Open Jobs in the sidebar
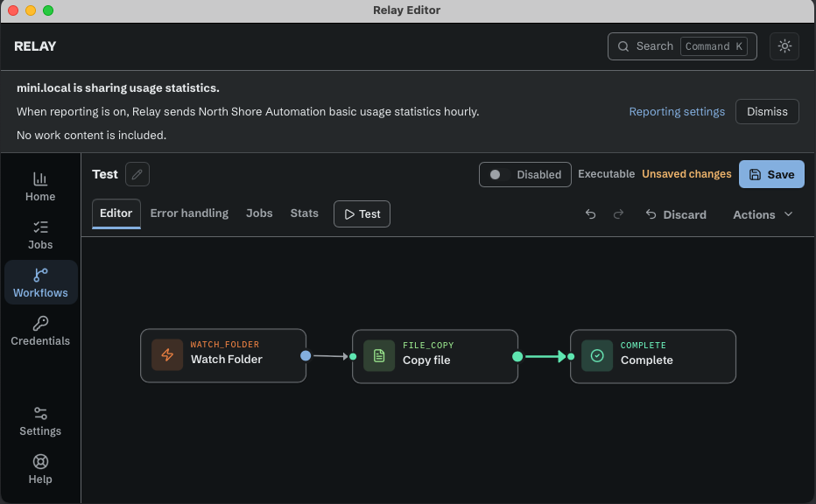 (x=40, y=235)
